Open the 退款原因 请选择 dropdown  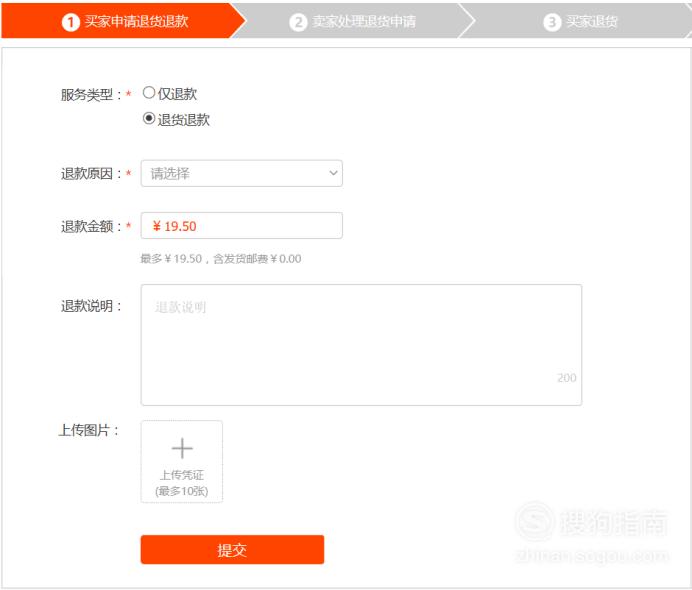point(241,173)
